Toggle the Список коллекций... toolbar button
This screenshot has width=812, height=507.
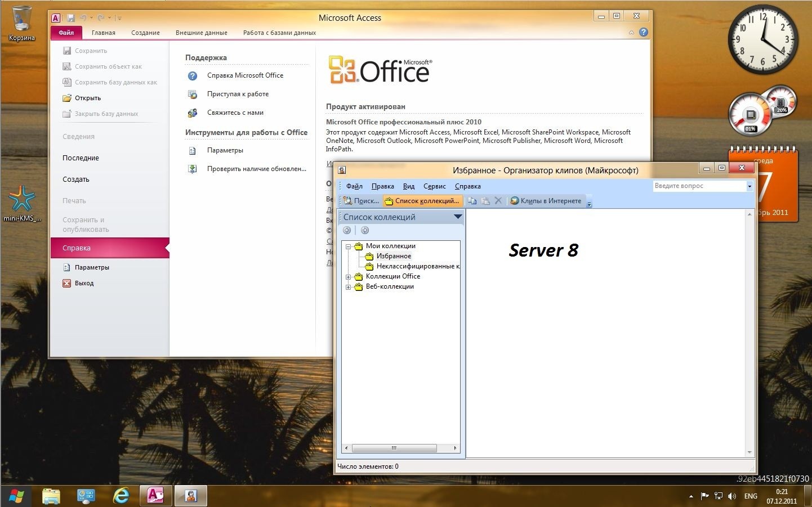[422, 201]
